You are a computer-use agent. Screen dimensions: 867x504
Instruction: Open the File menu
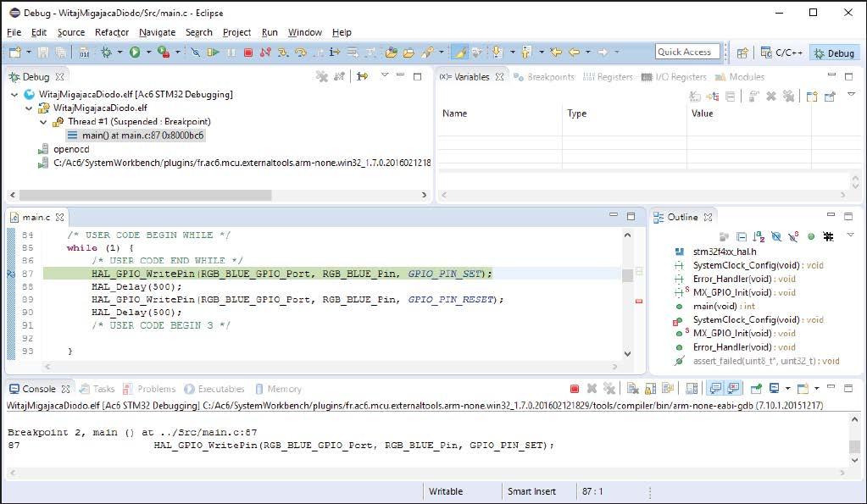[x=14, y=32]
